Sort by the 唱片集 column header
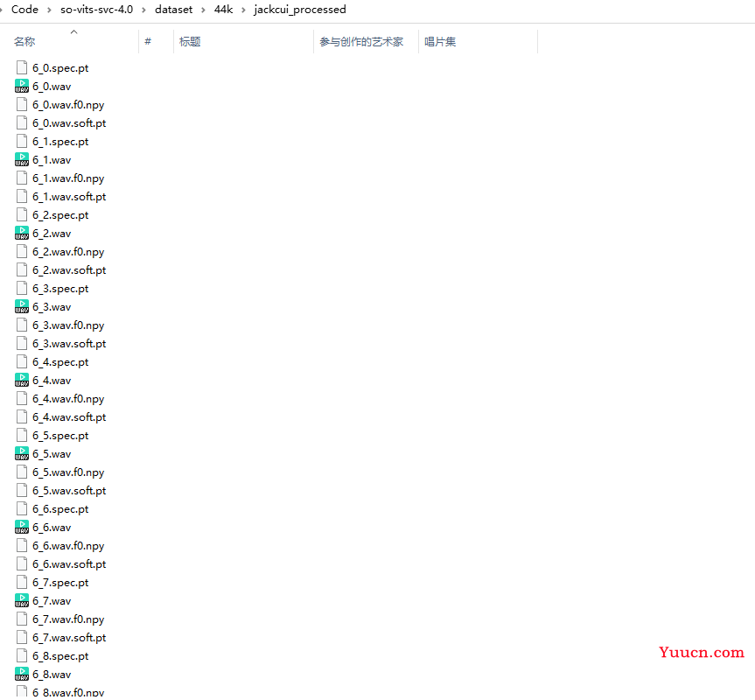The width and height of the screenshot is (755, 700). [440, 42]
